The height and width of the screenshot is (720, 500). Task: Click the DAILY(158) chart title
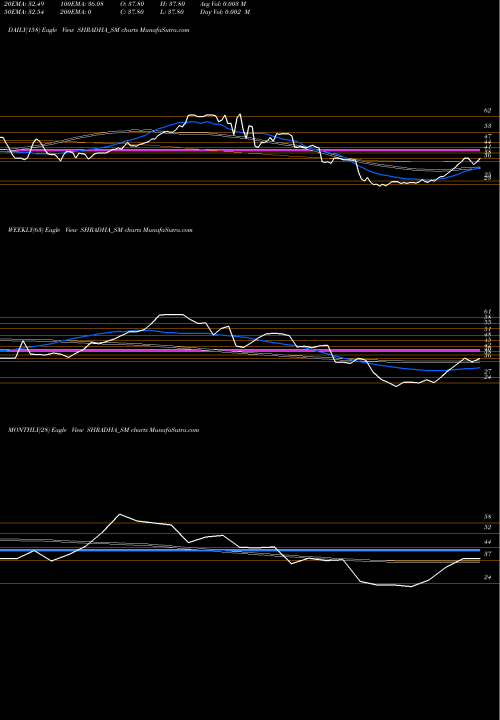(x=99, y=30)
